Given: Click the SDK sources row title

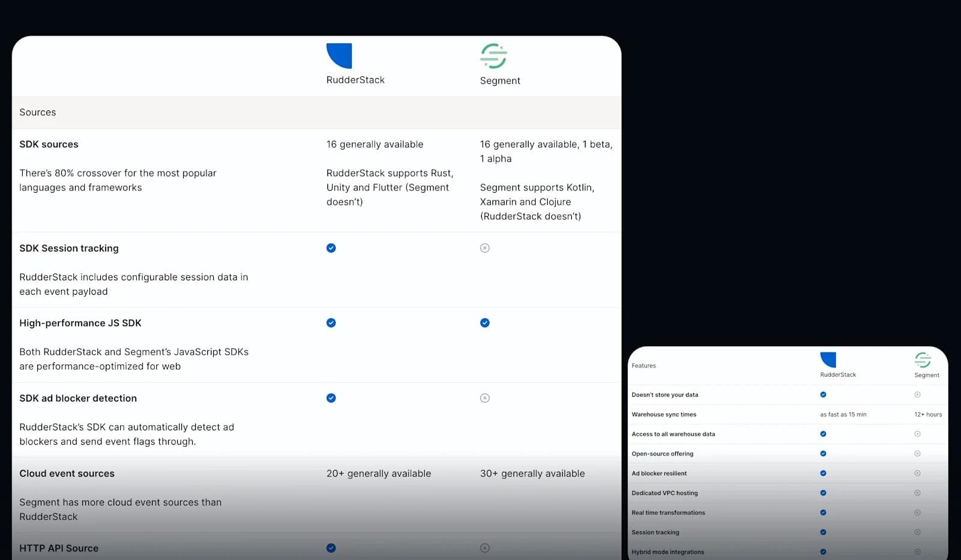Looking at the screenshot, I should click(49, 144).
